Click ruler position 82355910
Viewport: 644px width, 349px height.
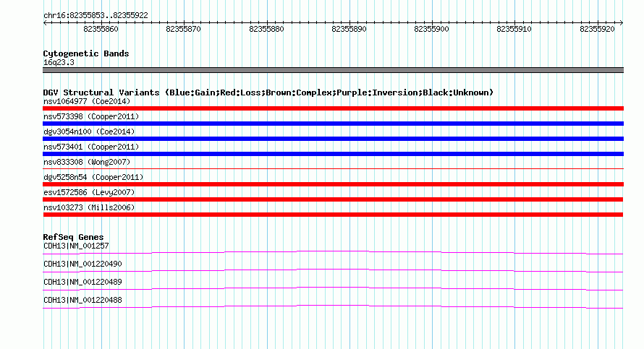[514, 29]
